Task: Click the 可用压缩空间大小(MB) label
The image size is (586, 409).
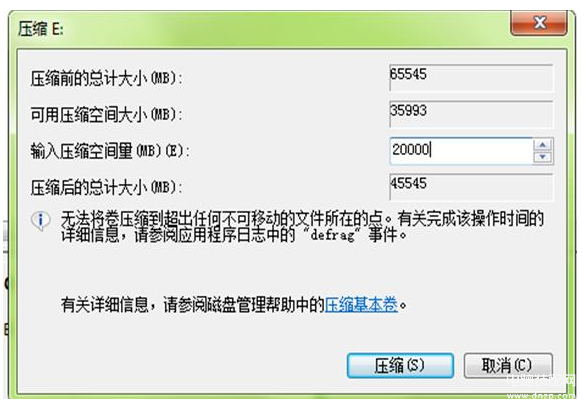Action: (107, 114)
